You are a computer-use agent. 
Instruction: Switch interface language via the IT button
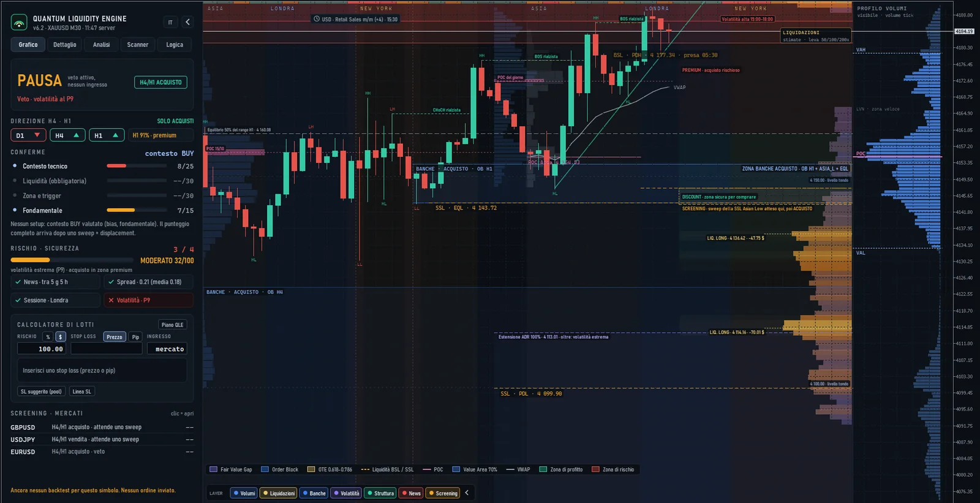click(x=170, y=22)
